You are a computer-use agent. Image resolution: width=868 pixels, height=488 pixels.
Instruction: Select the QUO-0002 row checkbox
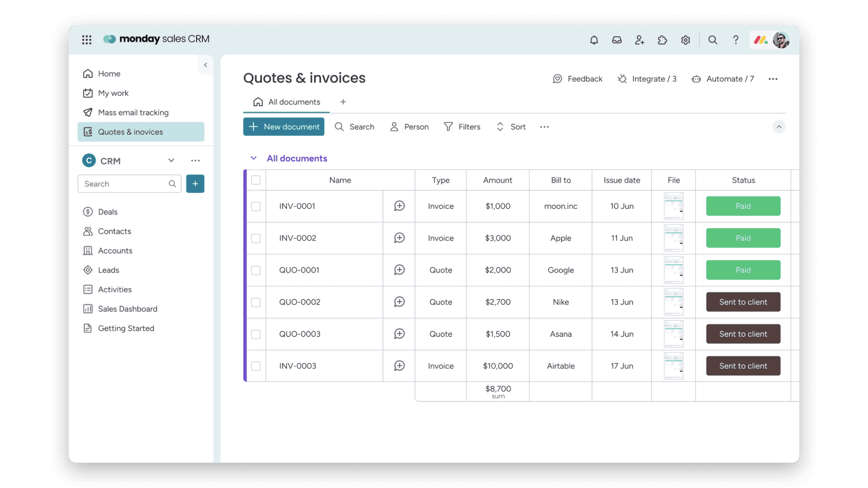pos(256,302)
